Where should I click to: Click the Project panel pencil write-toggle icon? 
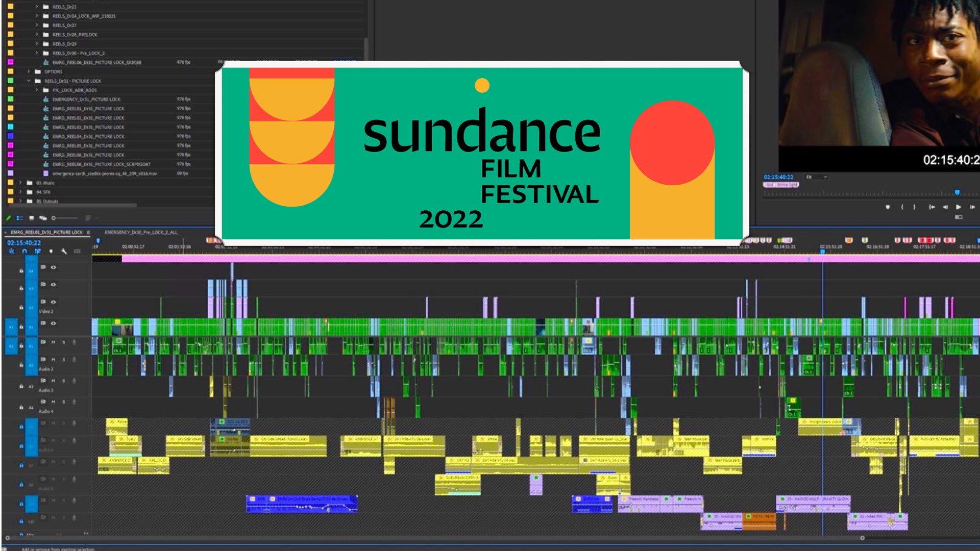[8, 218]
